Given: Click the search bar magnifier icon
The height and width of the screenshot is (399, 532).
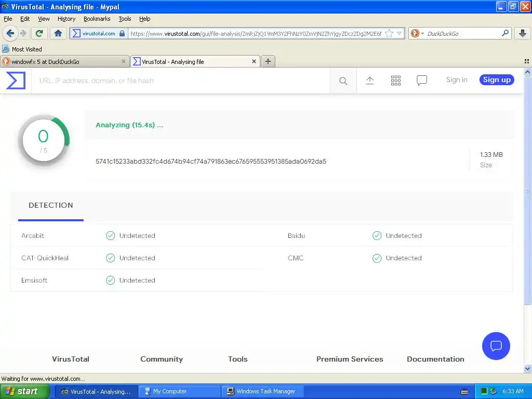Looking at the screenshot, I should (505, 33).
